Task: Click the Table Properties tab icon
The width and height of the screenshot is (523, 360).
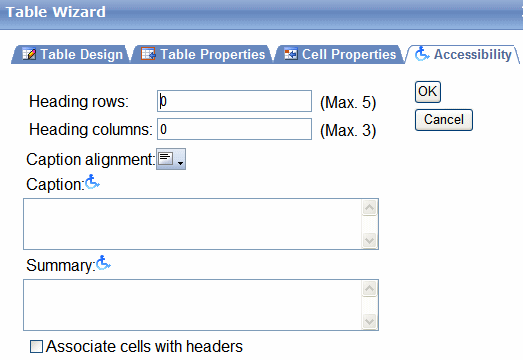Action: pyautogui.click(x=148, y=54)
